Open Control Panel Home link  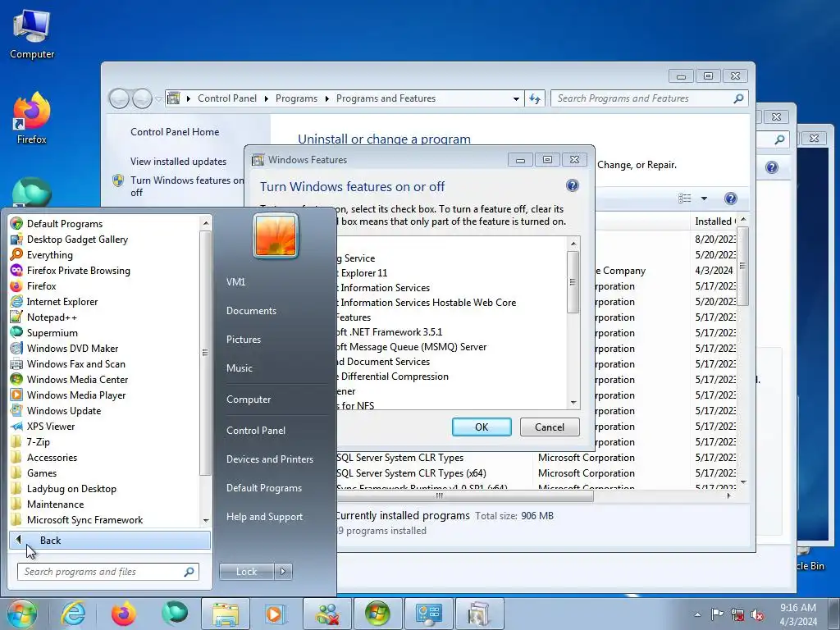click(x=175, y=132)
